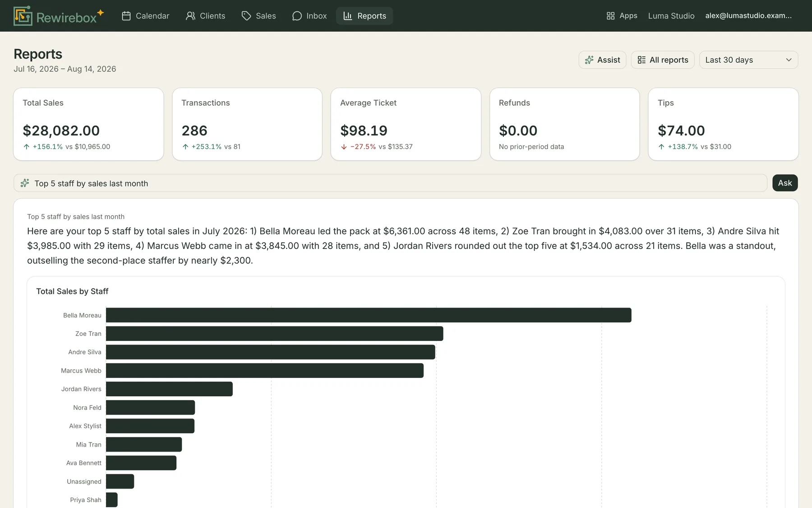This screenshot has height=508, width=812.
Task: Click the Luma Studio business name
Action: (671, 16)
